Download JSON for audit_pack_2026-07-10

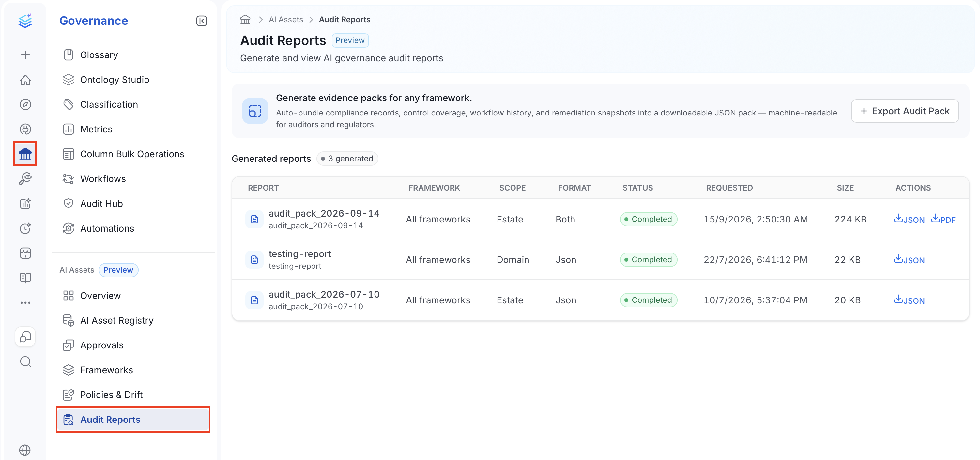[x=909, y=300]
